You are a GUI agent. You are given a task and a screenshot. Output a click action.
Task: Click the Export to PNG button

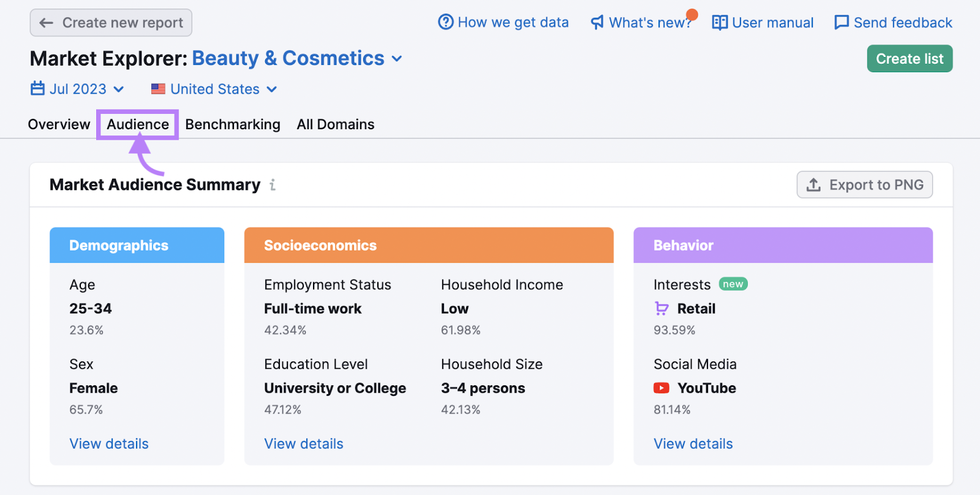click(x=864, y=185)
